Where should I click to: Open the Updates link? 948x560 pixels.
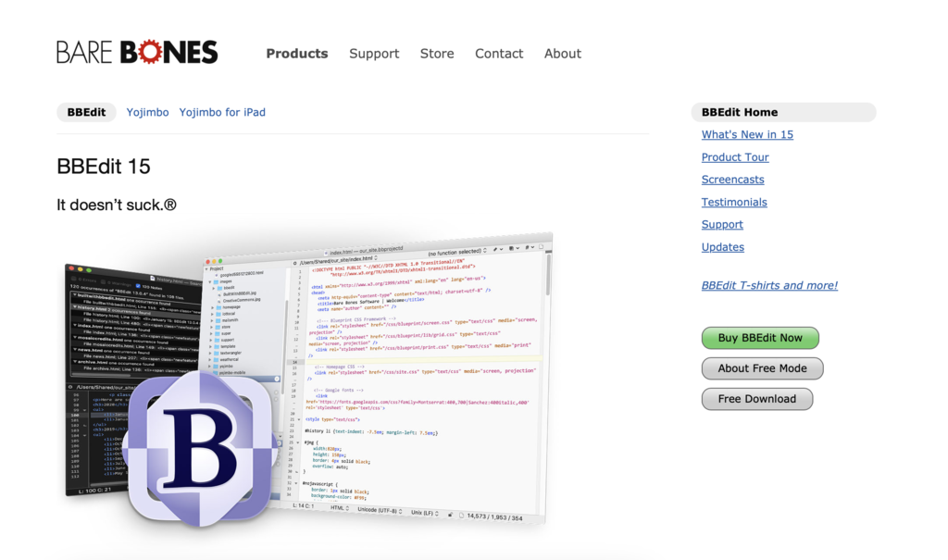[722, 247]
